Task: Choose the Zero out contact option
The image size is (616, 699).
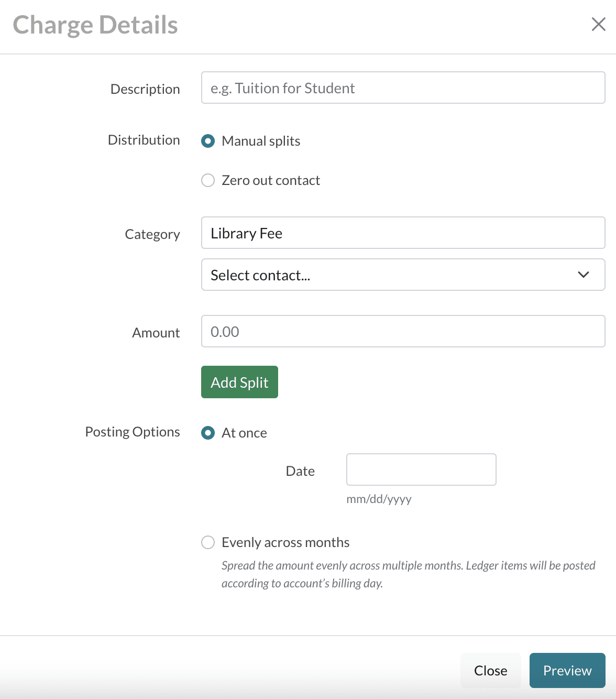Action: click(x=208, y=180)
